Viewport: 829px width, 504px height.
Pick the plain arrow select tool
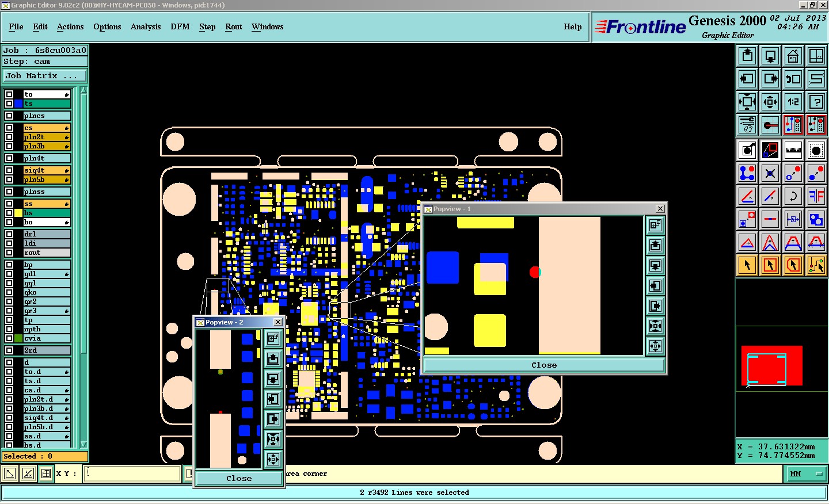(747, 265)
